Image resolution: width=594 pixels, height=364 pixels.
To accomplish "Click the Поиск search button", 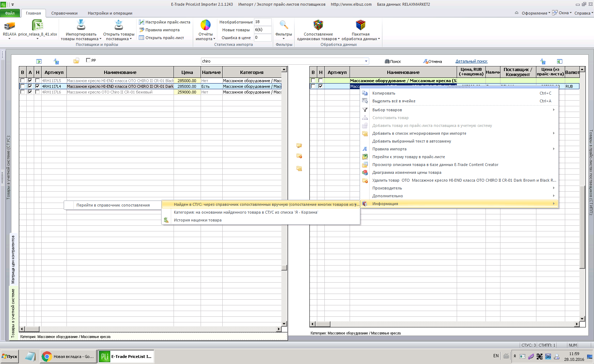I will coord(393,61).
